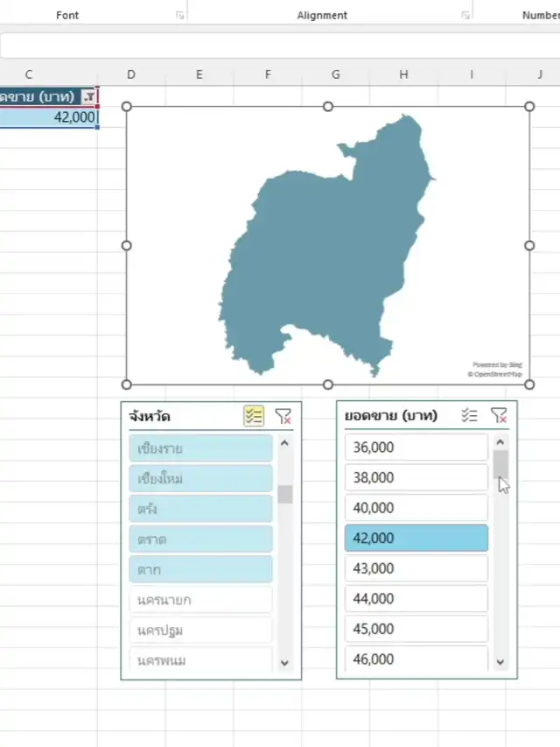Toggle multi-select in the จังหวัด slicer
The width and height of the screenshot is (560, 747).
tap(254, 416)
